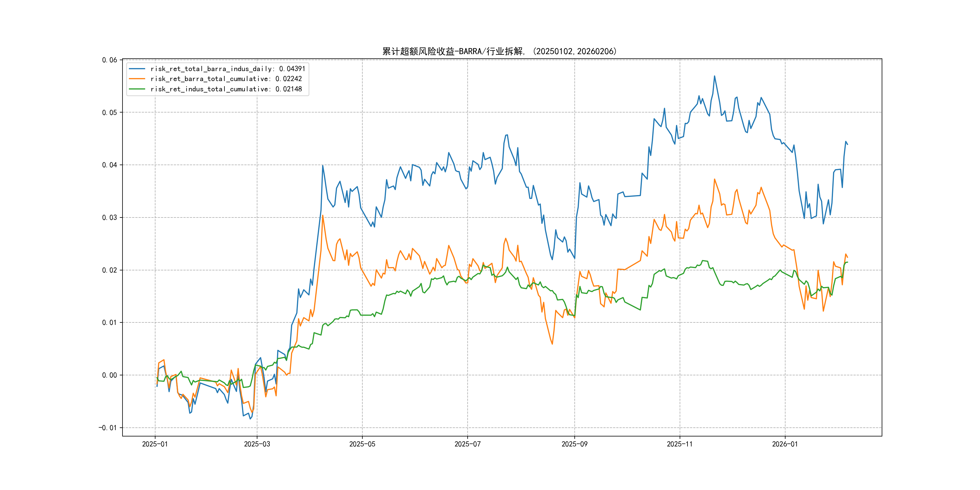Click the 2025-09 x-axis tick label
980x490 pixels.
(574, 444)
